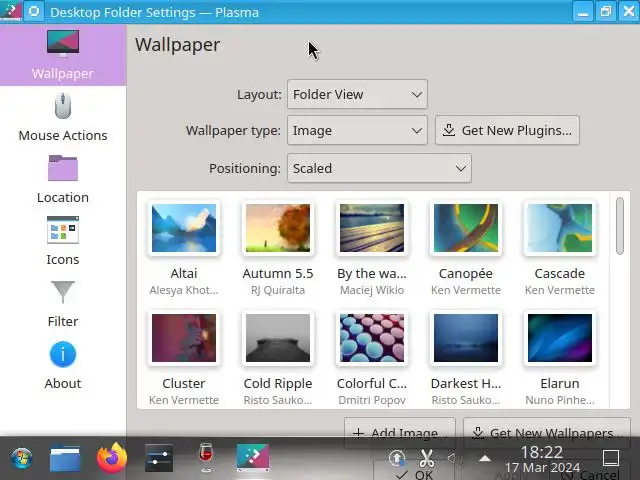Click the Altai author text Alesya Khot...

click(x=184, y=290)
